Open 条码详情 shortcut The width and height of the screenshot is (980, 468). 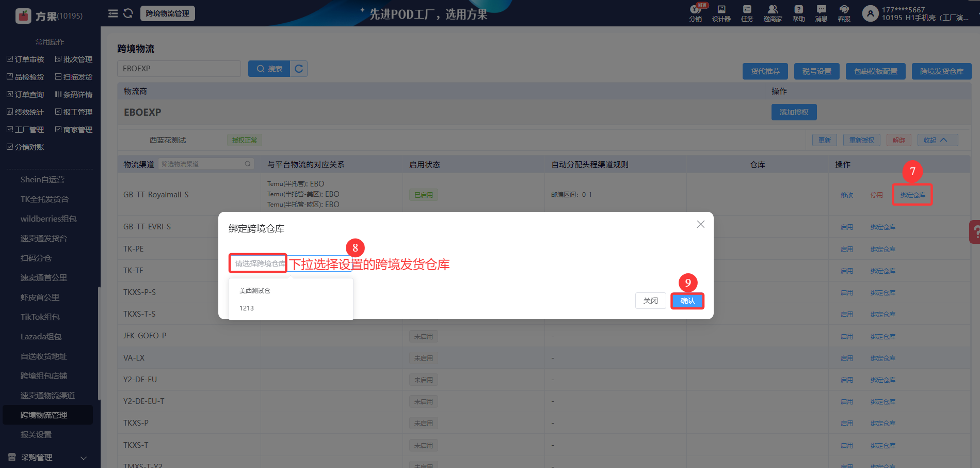click(74, 95)
